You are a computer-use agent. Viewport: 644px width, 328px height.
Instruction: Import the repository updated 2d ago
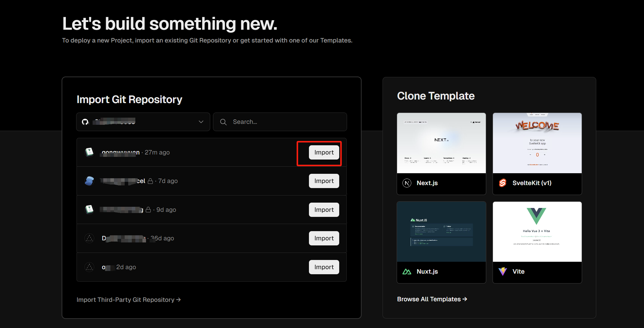(x=324, y=267)
